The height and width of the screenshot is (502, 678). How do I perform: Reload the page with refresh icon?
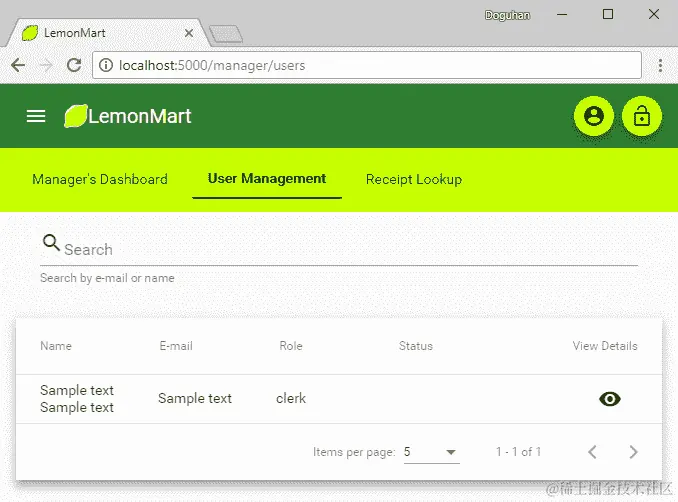click(74, 65)
